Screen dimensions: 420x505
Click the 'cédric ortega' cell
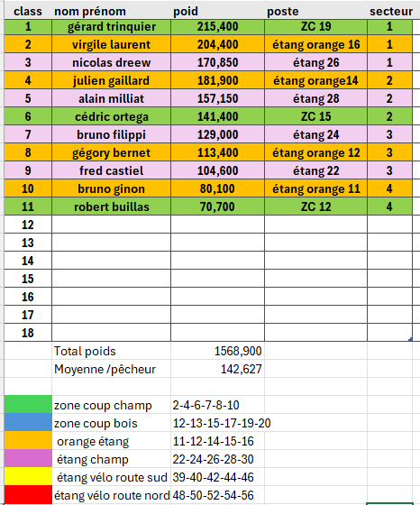click(112, 117)
